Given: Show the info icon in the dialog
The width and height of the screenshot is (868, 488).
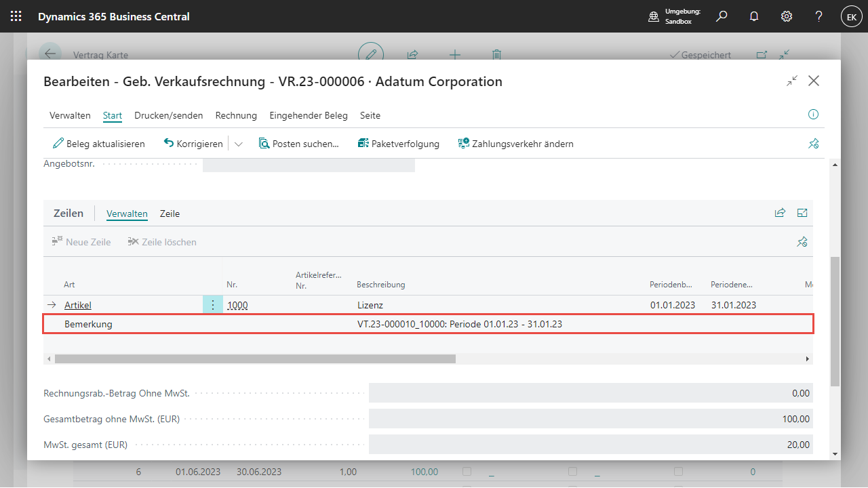Looking at the screenshot, I should [x=814, y=115].
